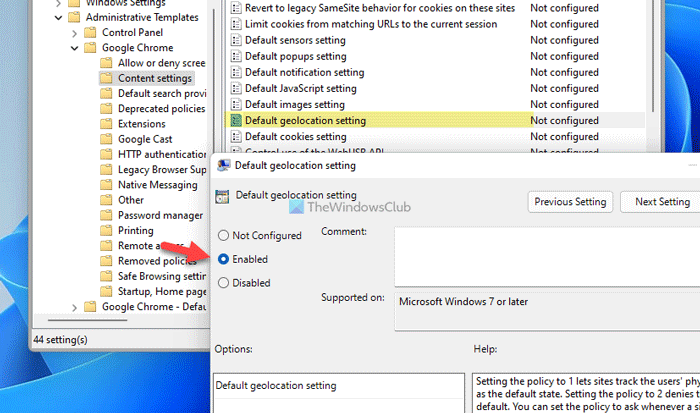Screen dimensions: 700x413
Task: Click the Content settings folder icon
Action: [106, 78]
